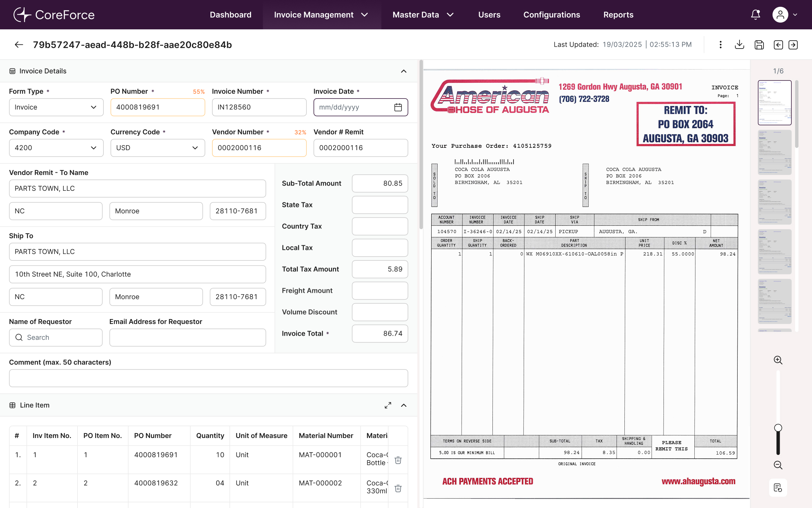The width and height of the screenshot is (812, 508).
Task: Delete line item 1 with the trash icon
Action: (398, 460)
